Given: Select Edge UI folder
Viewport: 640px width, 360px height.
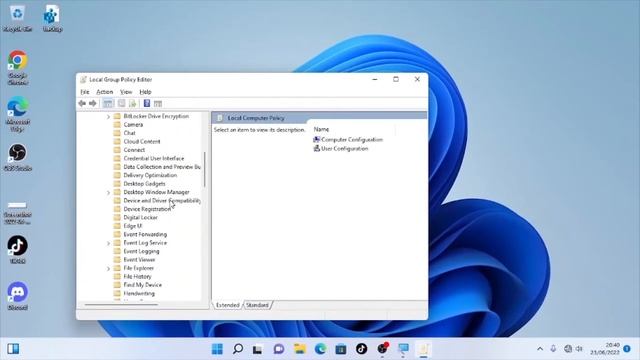Looking at the screenshot, I should pyautogui.click(x=128, y=226).
